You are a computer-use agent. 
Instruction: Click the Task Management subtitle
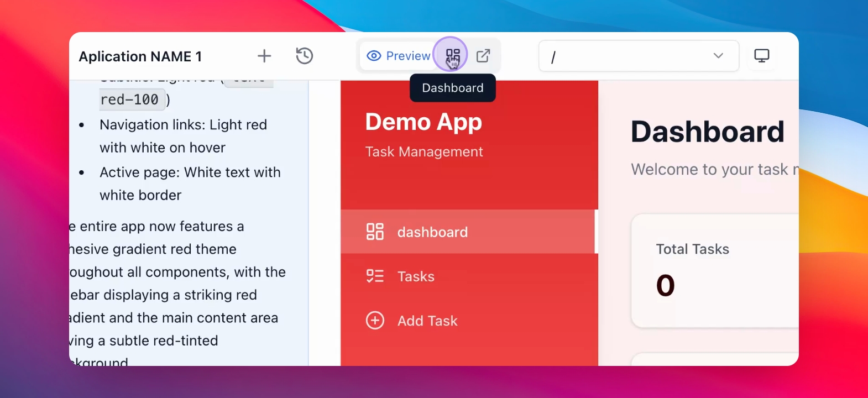(424, 151)
